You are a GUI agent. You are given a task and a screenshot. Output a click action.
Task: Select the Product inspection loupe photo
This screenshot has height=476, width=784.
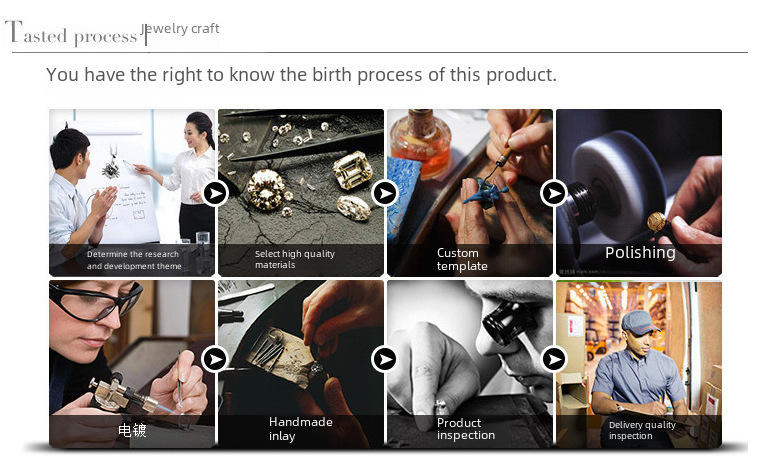point(468,345)
